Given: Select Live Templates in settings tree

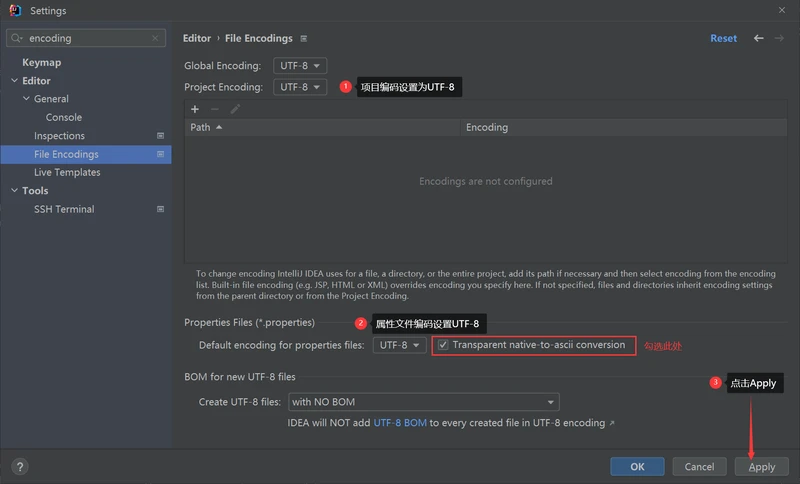Looking at the screenshot, I should (67, 173).
